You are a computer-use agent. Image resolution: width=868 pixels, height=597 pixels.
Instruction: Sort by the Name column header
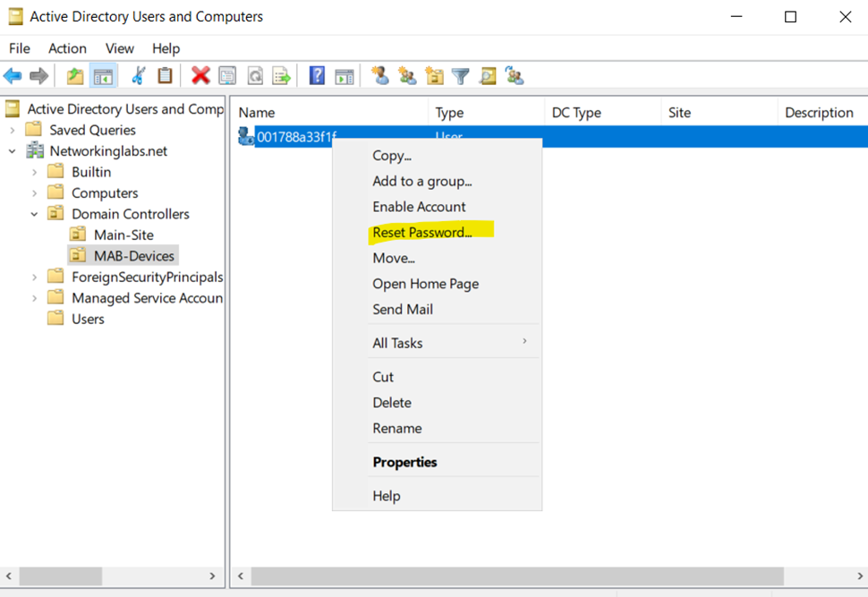pos(329,113)
